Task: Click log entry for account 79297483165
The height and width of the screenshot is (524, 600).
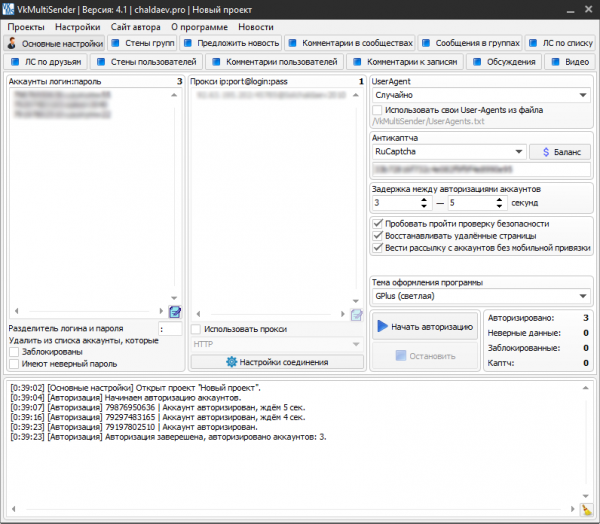Action: pos(158,417)
